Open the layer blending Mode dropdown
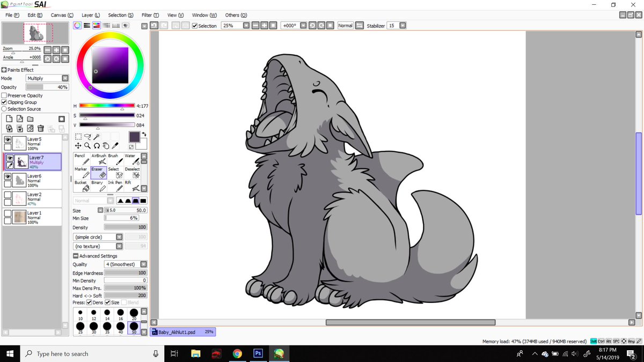644x362 pixels. pyautogui.click(x=47, y=78)
